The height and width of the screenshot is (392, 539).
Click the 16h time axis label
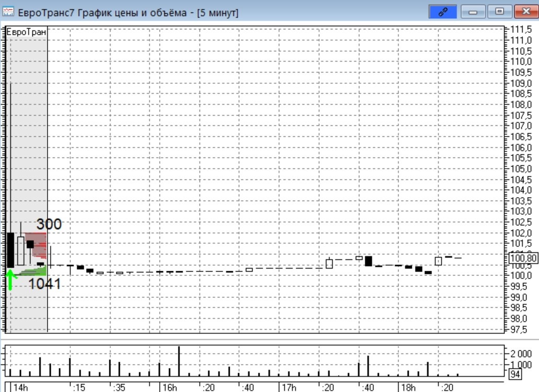pyautogui.click(x=170, y=387)
